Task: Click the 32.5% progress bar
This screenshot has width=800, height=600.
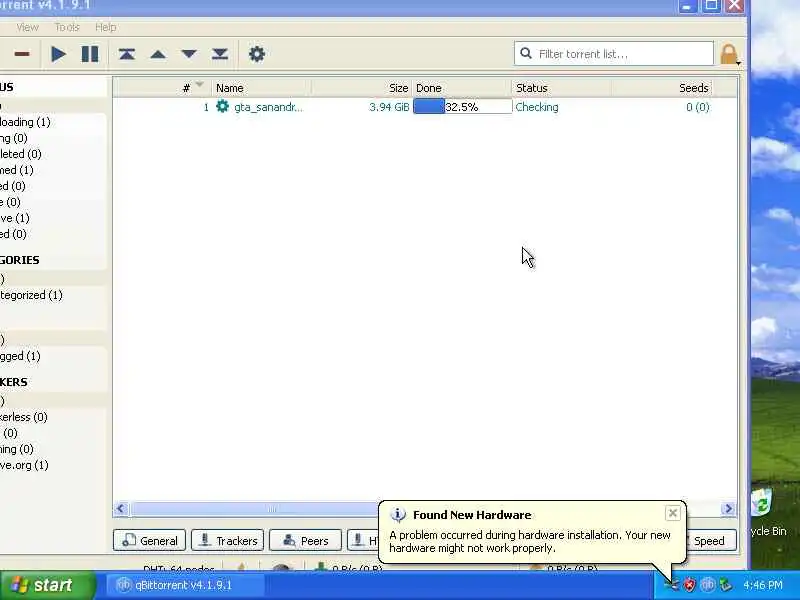Action: pyautogui.click(x=462, y=107)
